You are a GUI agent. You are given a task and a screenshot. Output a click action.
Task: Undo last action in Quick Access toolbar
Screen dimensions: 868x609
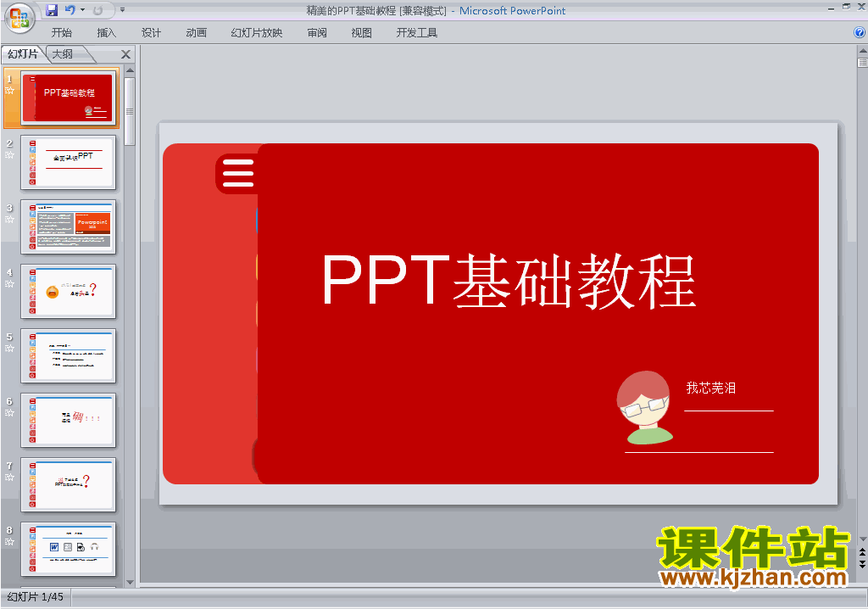tap(70, 10)
